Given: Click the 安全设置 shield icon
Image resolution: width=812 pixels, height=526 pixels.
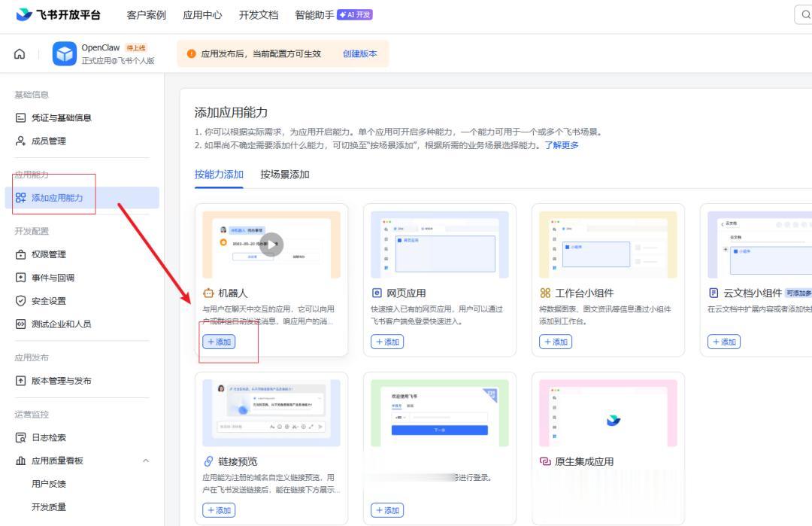Looking at the screenshot, I should click(x=21, y=300).
